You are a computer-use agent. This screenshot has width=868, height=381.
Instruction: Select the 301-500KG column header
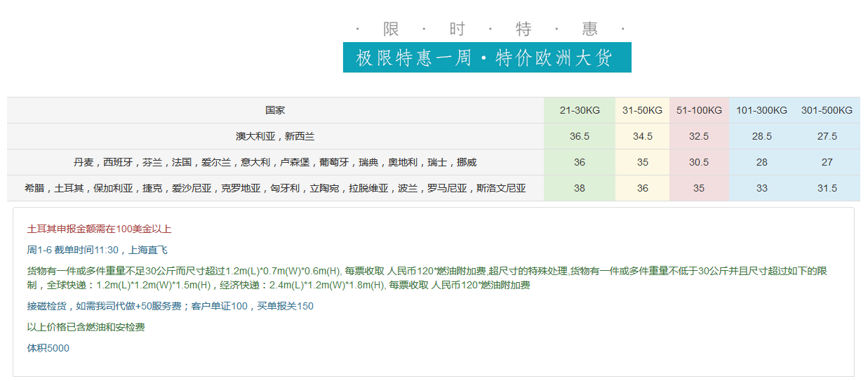(827, 110)
